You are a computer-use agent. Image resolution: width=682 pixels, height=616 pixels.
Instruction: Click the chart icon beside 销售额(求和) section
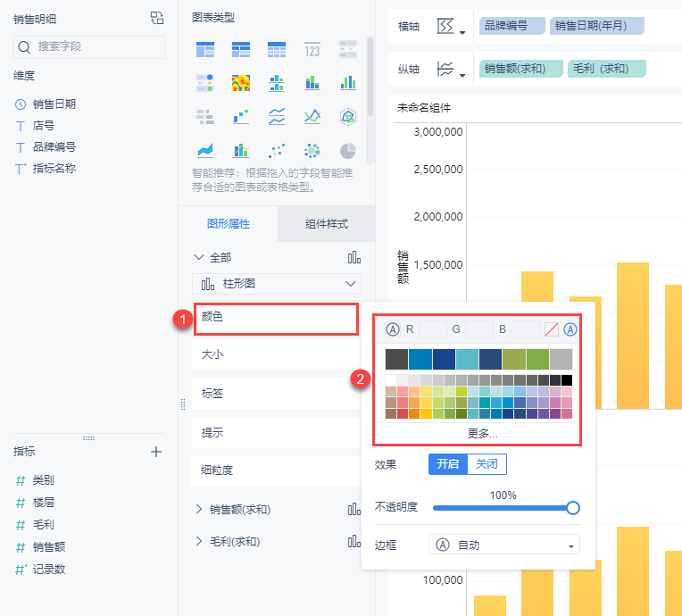coord(354,509)
